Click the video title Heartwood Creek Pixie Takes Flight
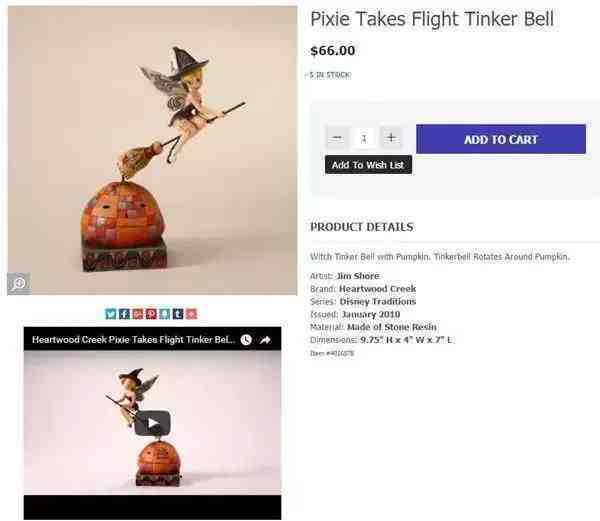This screenshot has width=600, height=521. point(133,340)
